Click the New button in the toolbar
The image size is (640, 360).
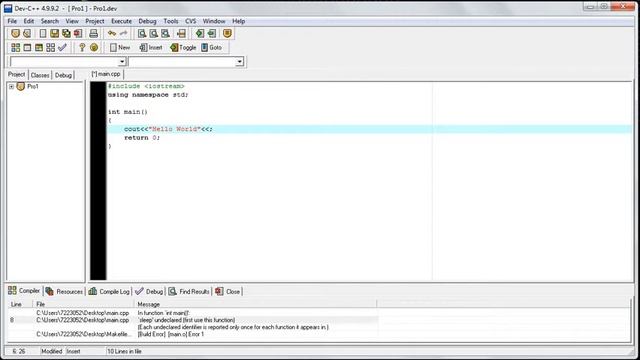[x=120, y=48]
